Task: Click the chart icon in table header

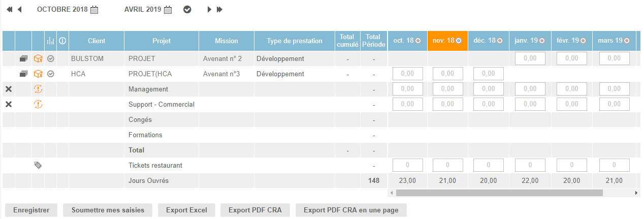Action: click(x=50, y=41)
